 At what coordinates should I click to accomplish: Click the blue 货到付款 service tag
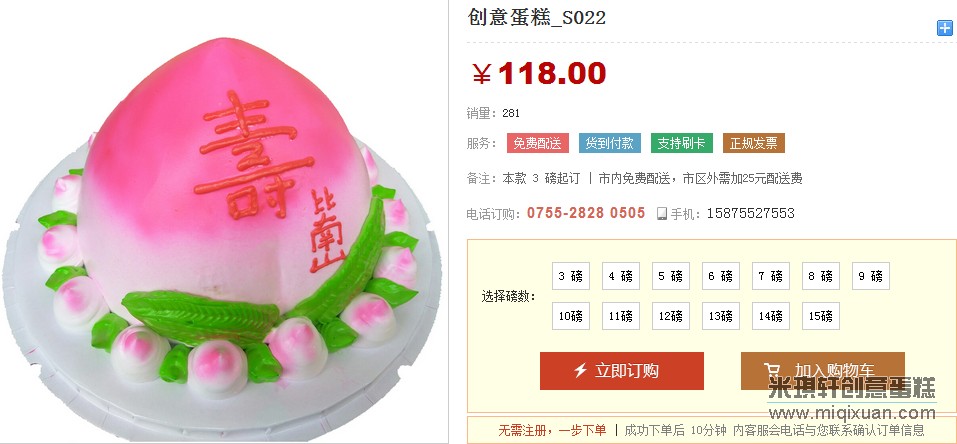click(610, 144)
